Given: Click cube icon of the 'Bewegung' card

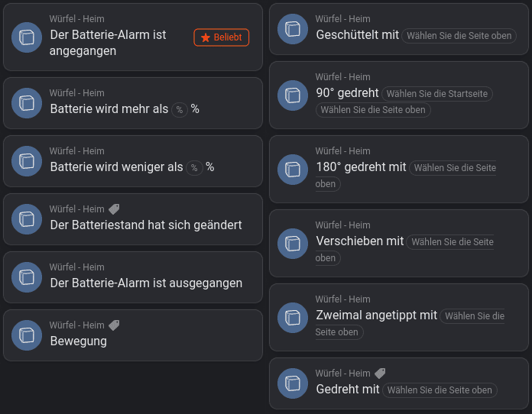Looking at the screenshot, I should (x=27, y=335).
